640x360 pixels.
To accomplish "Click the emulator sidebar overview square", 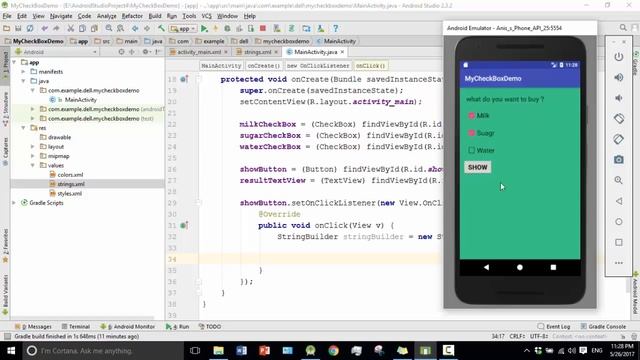I will pyautogui.click(x=619, y=242).
